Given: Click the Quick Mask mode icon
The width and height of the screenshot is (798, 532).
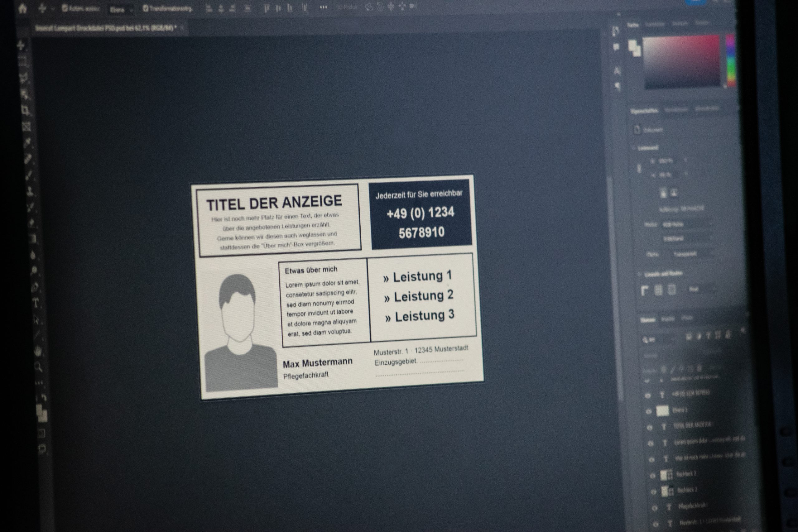Looking at the screenshot, I should tap(41, 433).
